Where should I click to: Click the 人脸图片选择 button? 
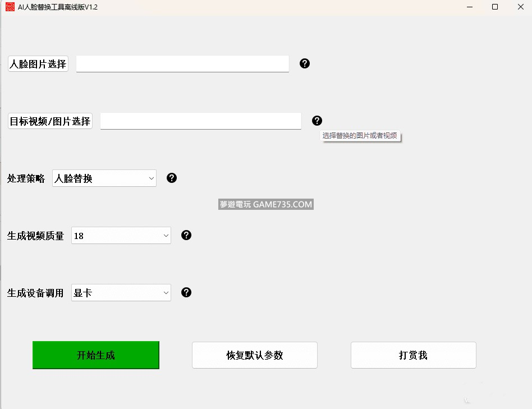[x=38, y=64]
